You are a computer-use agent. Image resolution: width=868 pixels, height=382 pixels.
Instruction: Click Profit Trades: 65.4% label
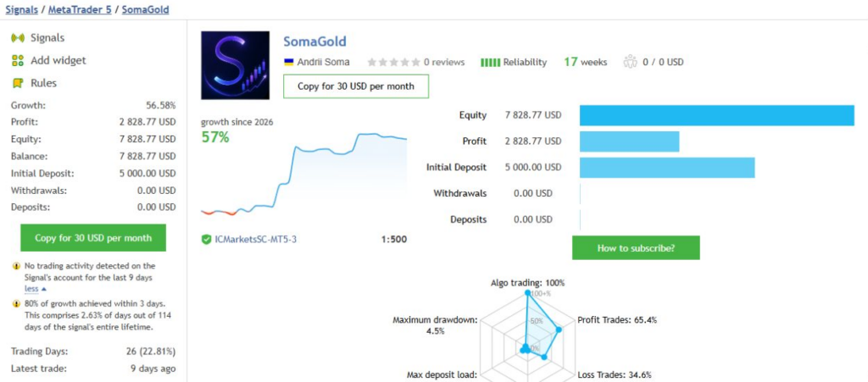click(x=617, y=320)
